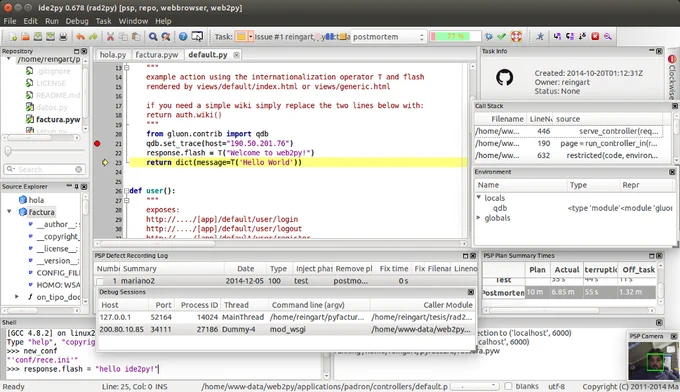This screenshot has height=392, width=680.
Task: Select the 200.80.10.85 debug session row
Action: (x=286, y=330)
